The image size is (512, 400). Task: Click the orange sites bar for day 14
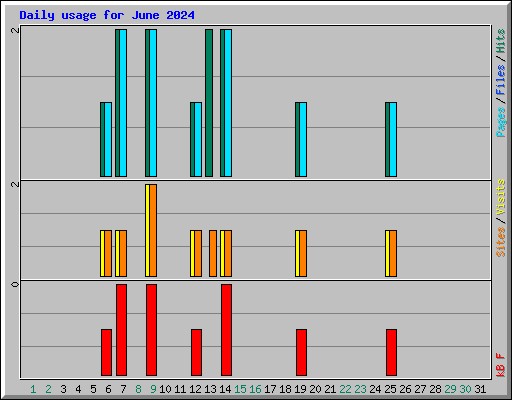228,253
